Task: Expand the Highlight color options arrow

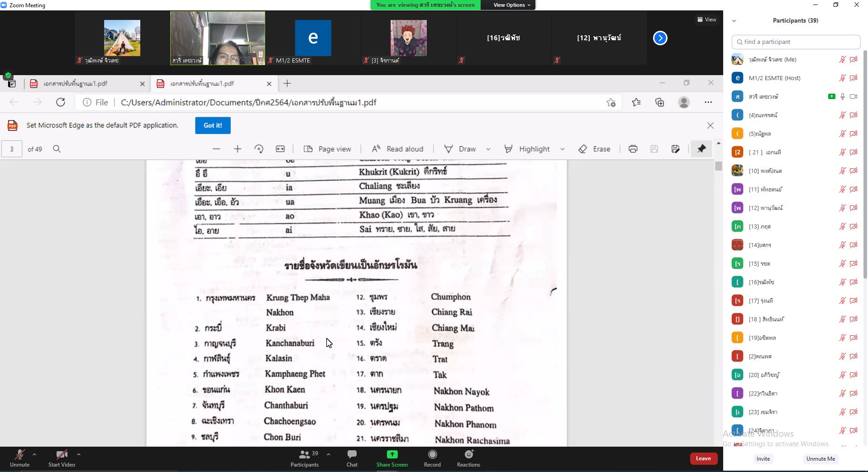Action: point(563,149)
